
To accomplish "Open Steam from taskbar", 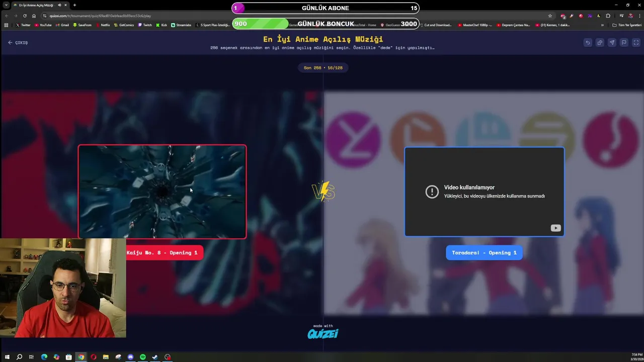I will (x=155, y=357).
